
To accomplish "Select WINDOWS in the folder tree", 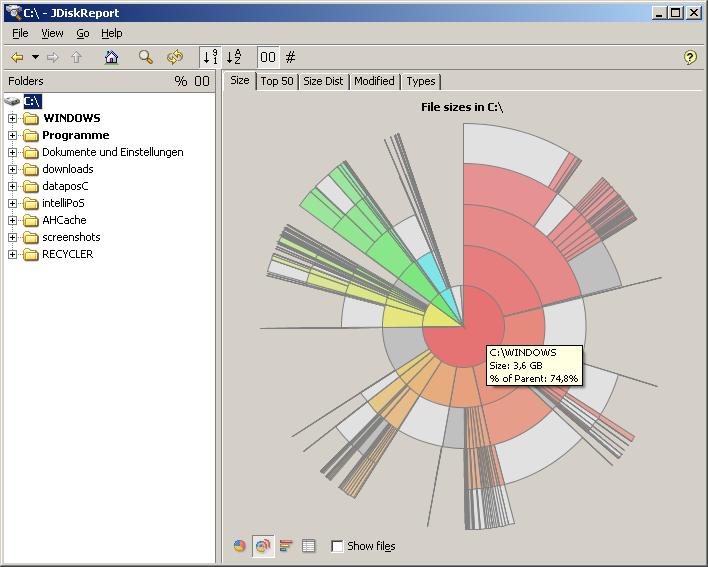I will (x=71, y=118).
